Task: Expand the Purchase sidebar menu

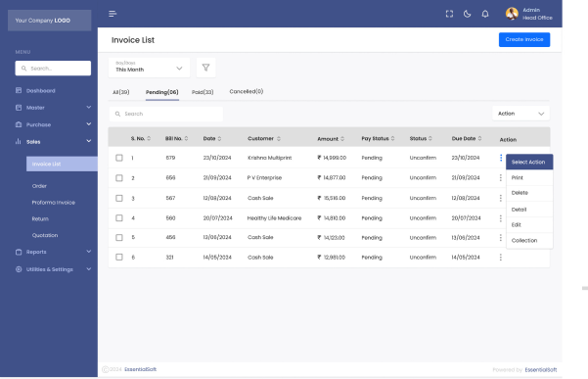Action: pyautogui.click(x=54, y=124)
